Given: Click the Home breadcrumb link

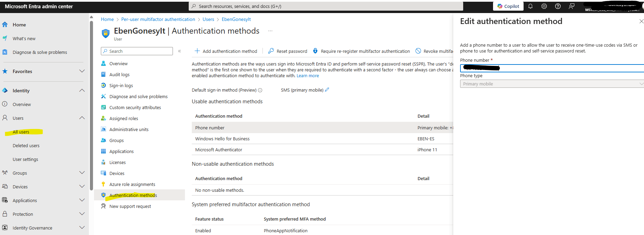Looking at the screenshot, I should click(107, 19).
